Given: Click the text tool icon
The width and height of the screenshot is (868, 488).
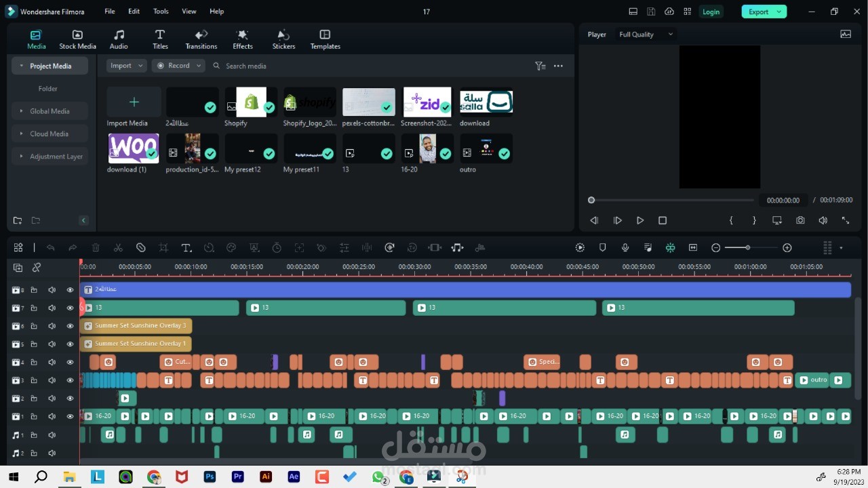Looking at the screenshot, I should [186, 248].
